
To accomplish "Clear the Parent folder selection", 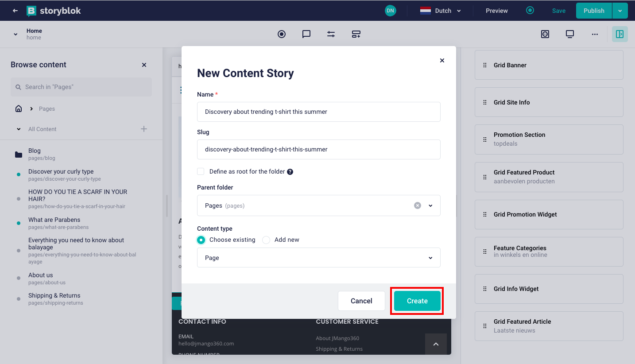I will 417,205.
